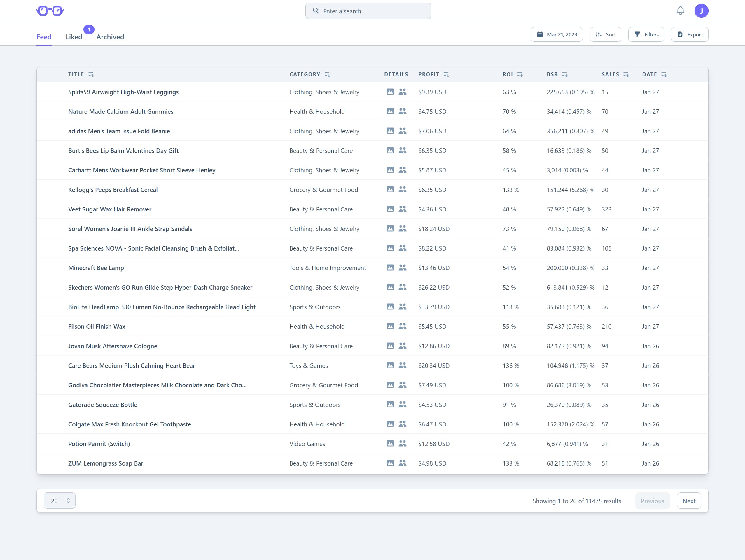Screen dimensions: 745x560
Task: View sellers for Sorel Women's Sandals
Action: tap(403, 228)
